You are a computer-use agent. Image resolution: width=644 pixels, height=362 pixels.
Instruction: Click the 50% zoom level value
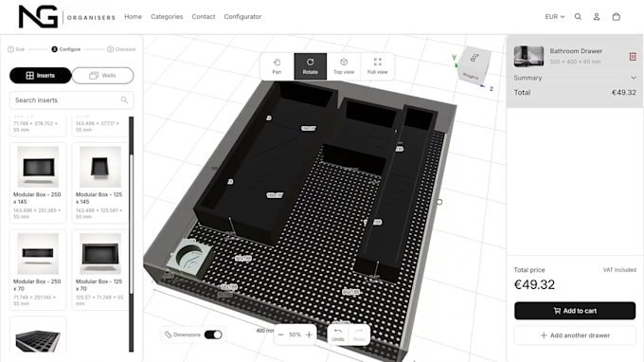click(295, 335)
